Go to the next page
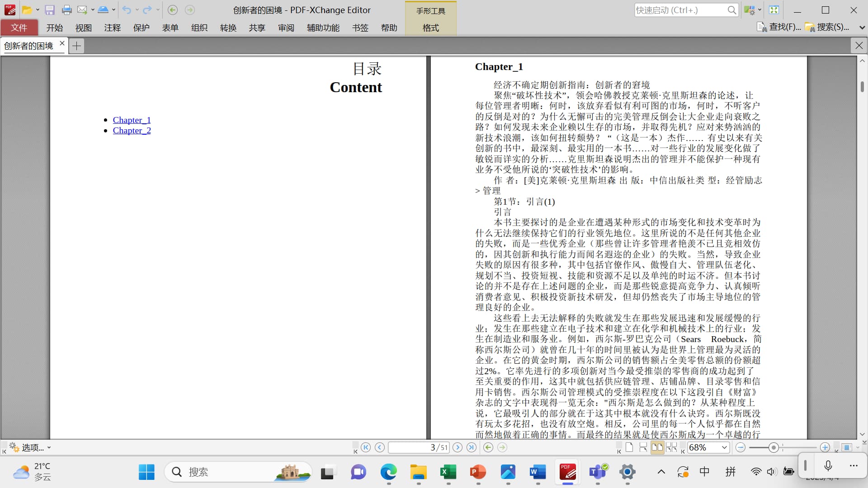The width and height of the screenshot is (868, 488). pos(458,447)
